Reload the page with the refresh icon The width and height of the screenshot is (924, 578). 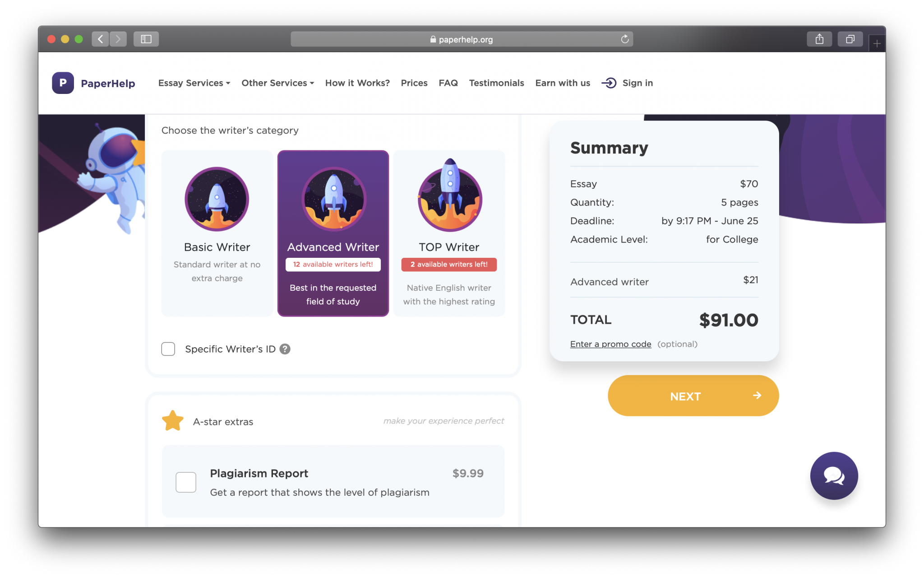(x=625, y=39)
